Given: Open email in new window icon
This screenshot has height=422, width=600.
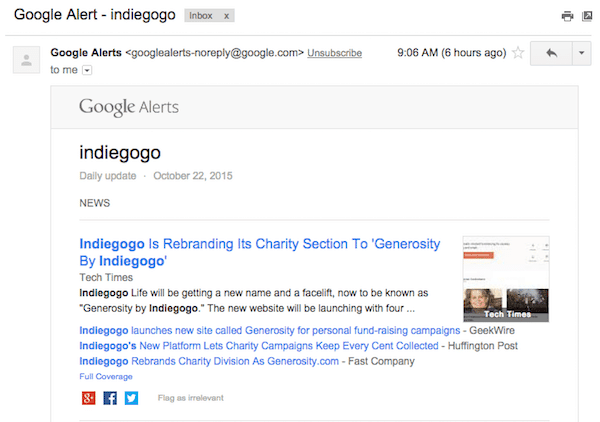Looking at the screenshot, I should coord(587,16).
